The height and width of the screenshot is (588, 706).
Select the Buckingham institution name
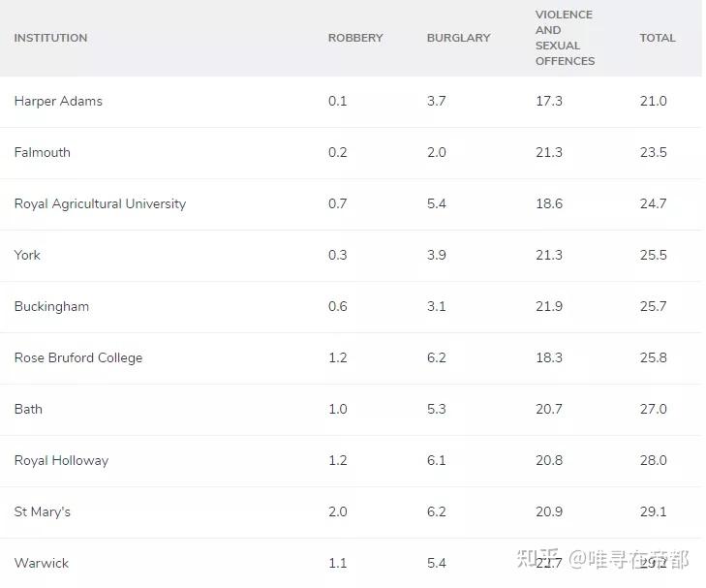[51, 306]
